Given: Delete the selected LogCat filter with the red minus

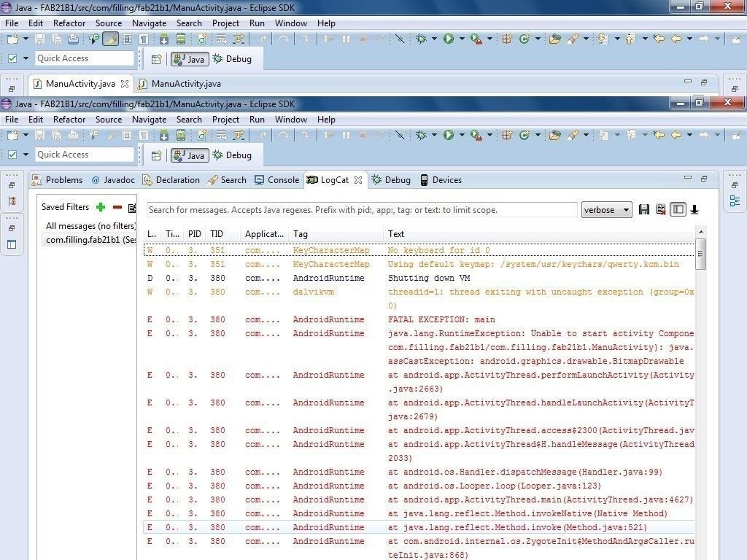Looking at the screenshot, I should click(117, 207).
